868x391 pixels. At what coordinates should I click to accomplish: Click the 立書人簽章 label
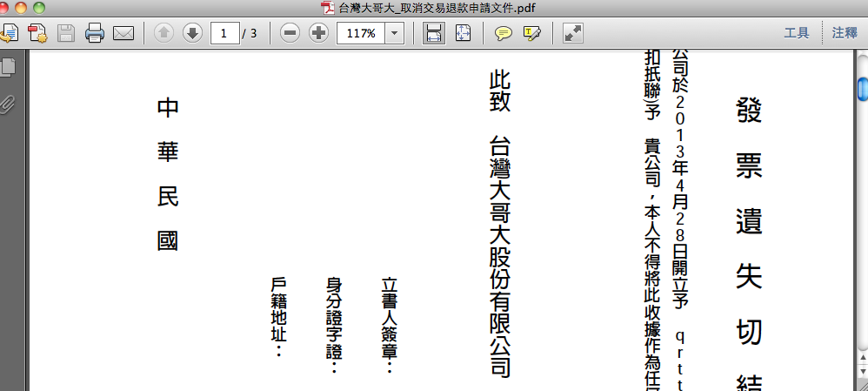(x=390, y=325)
